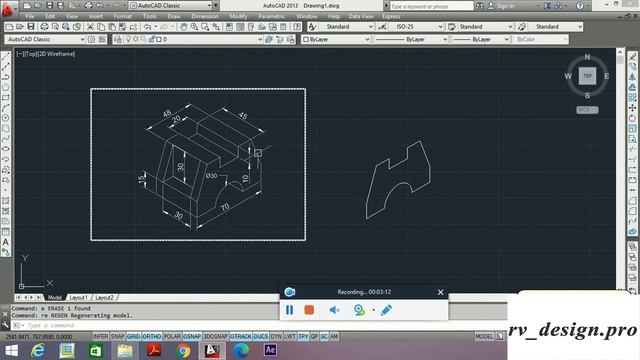
Task: Toggle POLAR tracking in status bar
Action: pyautogui.click(x=172, y=336)
